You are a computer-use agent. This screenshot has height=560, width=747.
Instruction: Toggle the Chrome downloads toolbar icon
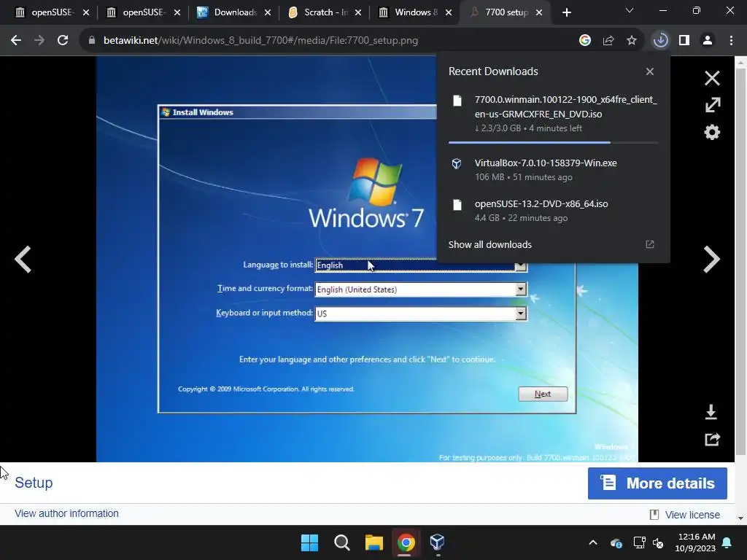[x=660, y=41]
